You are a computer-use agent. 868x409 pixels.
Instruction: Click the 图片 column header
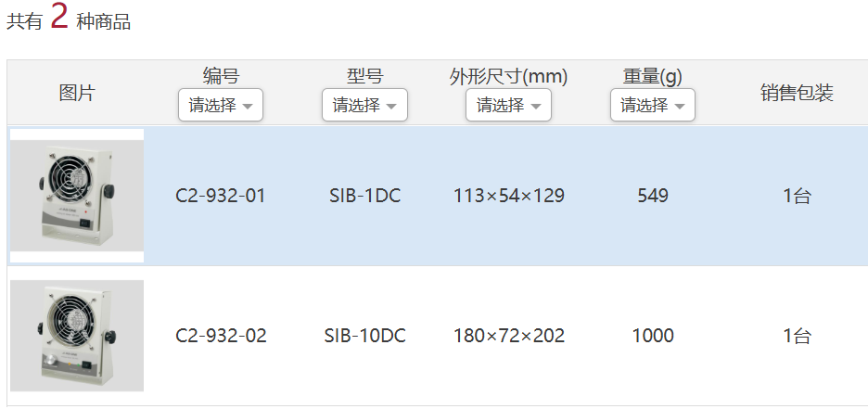(77, 93)
